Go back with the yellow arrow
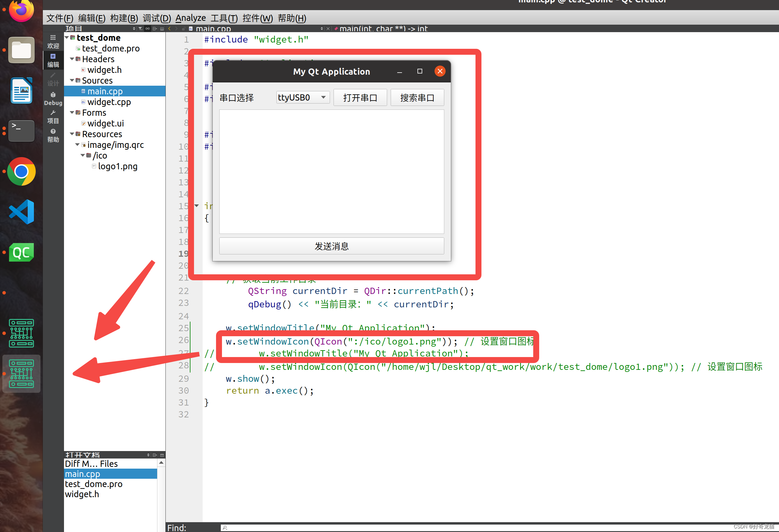Screen dimensions: 779x532 (x=170, y=29)
